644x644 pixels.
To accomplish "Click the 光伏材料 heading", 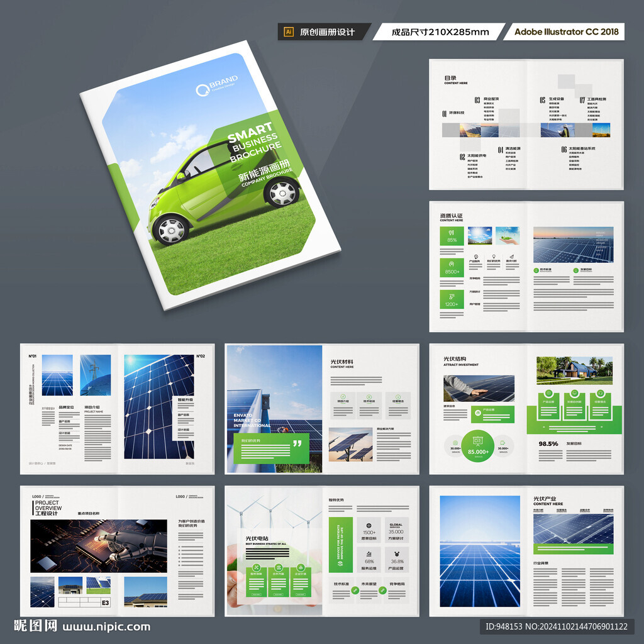I will click(x=341, y=362).
